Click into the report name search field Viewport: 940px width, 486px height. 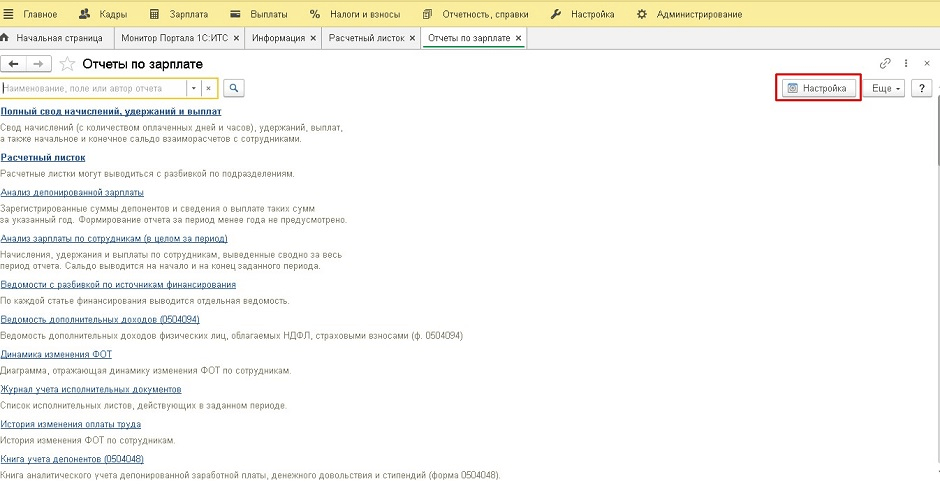point(93,88)
